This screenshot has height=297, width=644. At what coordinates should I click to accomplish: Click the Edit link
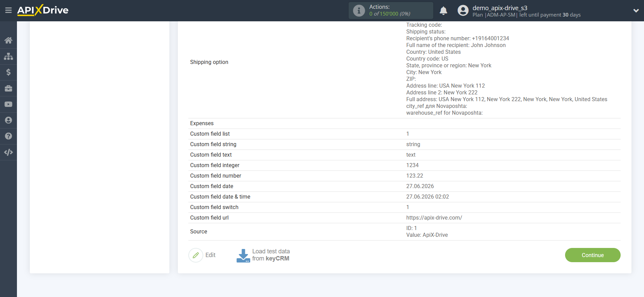(210, 255)
